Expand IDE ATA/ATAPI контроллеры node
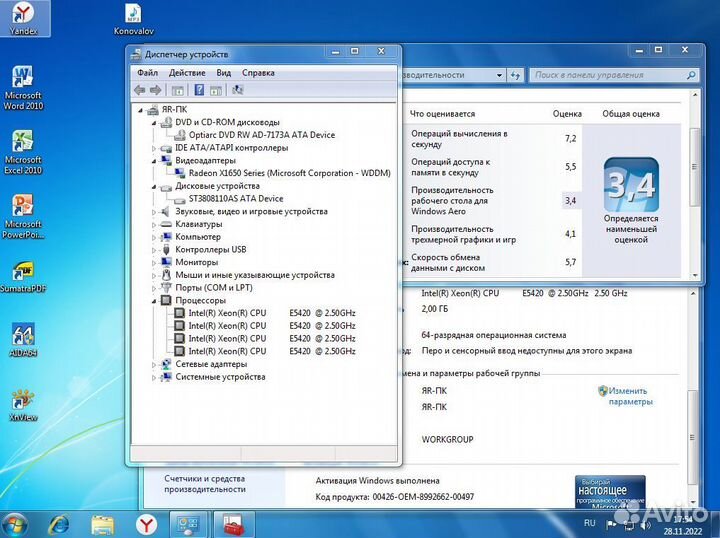 pyautogui.click(x=154, y=148)
